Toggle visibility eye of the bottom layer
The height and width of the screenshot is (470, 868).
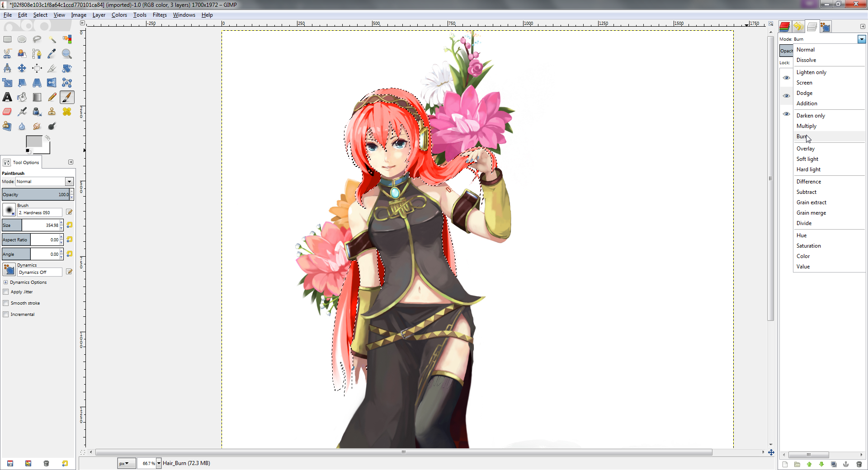click(x=786, y=114)
